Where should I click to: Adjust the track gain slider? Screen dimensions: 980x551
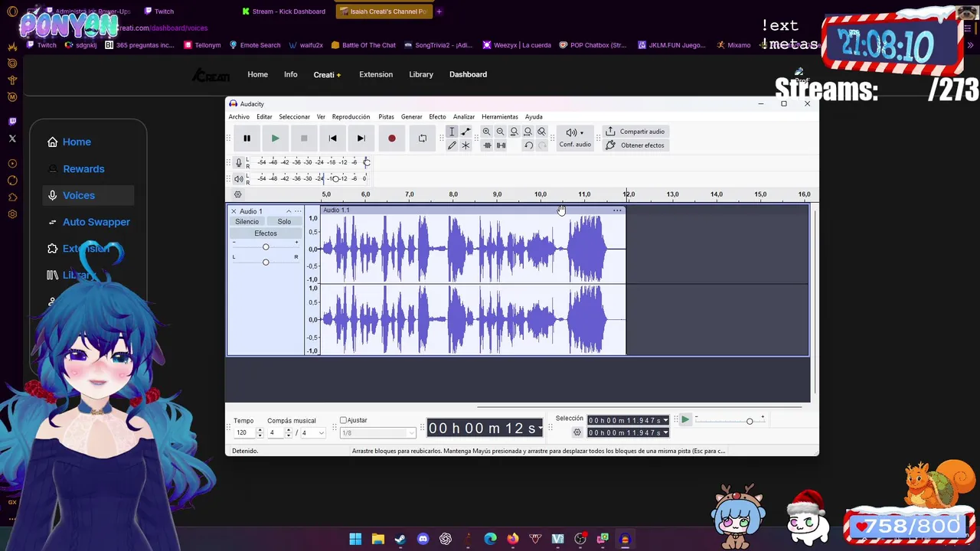pos(266,246)
